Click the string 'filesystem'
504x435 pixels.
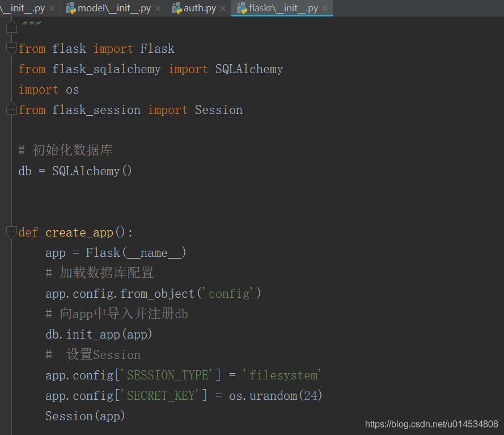tap(282, 375)
